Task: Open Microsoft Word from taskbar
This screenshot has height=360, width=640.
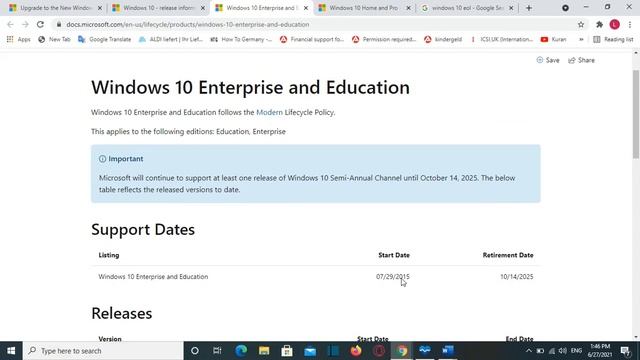Action: click(x=448, y=351)
